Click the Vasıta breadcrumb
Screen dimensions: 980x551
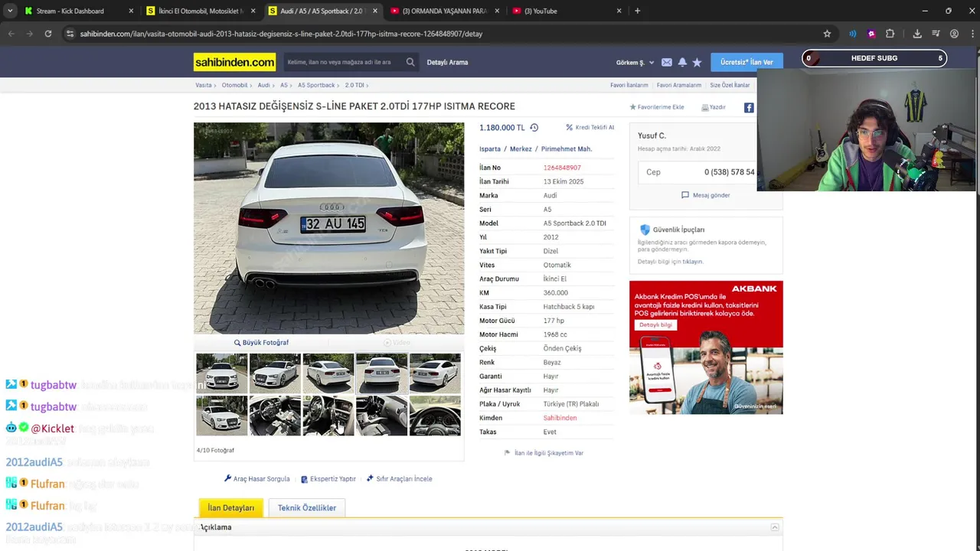pos(204,85)
